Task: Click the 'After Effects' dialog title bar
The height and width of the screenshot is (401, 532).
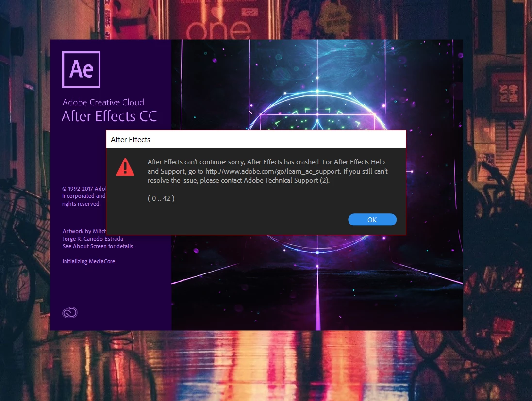Action: click(x=256, y=139)
